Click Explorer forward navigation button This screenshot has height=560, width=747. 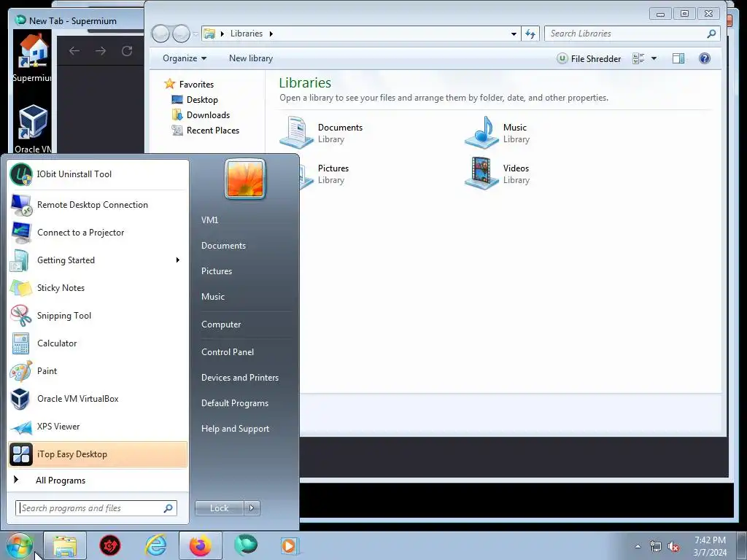point(182,34)
